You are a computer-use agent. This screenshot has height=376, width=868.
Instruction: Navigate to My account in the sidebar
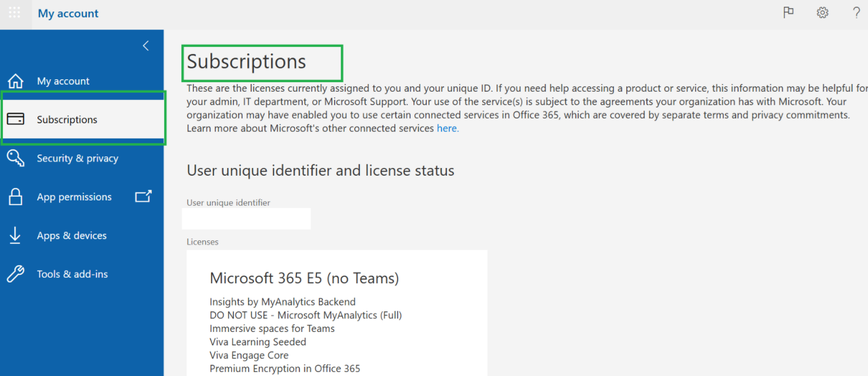63,80
